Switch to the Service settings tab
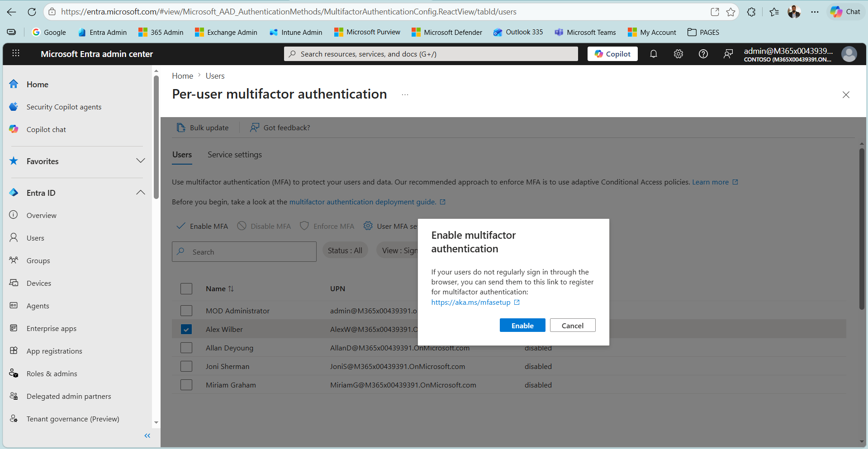868x449 pixels. click(x=234, y=155)
